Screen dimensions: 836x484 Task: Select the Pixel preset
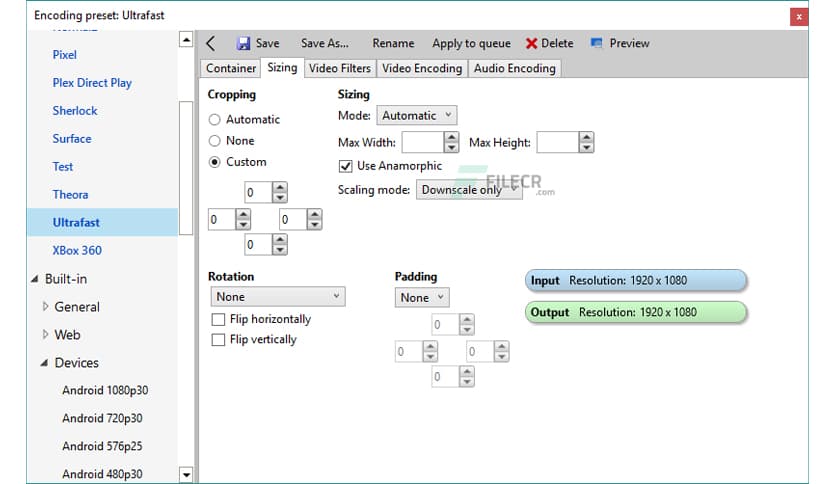tap(65, 55)
